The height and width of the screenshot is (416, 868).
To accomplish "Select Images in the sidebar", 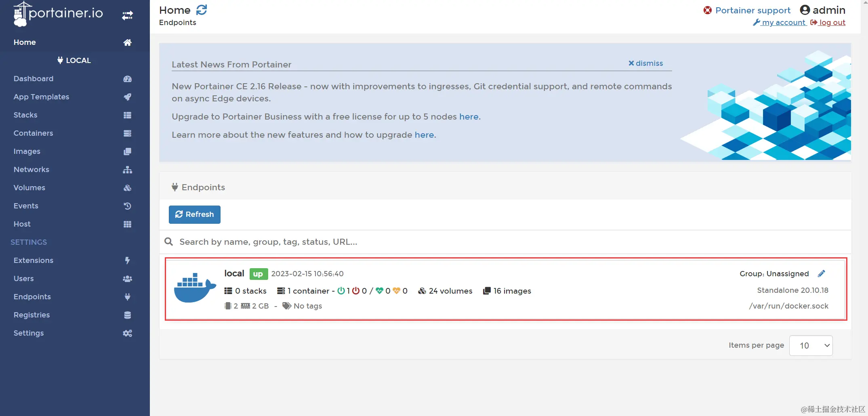I will click(x=27, y=151).
